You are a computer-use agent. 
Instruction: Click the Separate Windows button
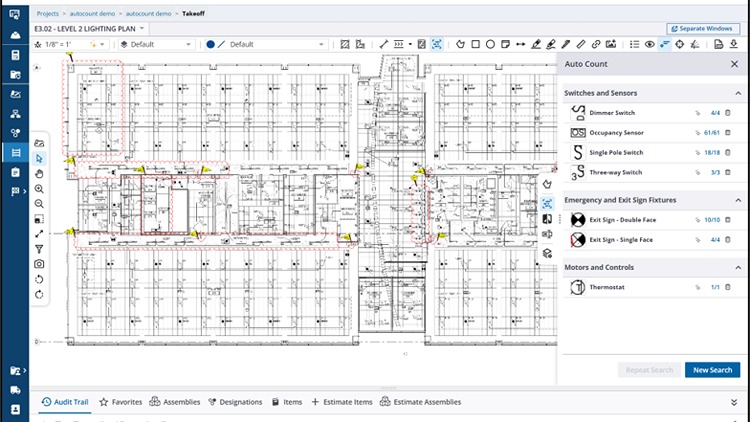pyautogui.click(x=702, y=29)
